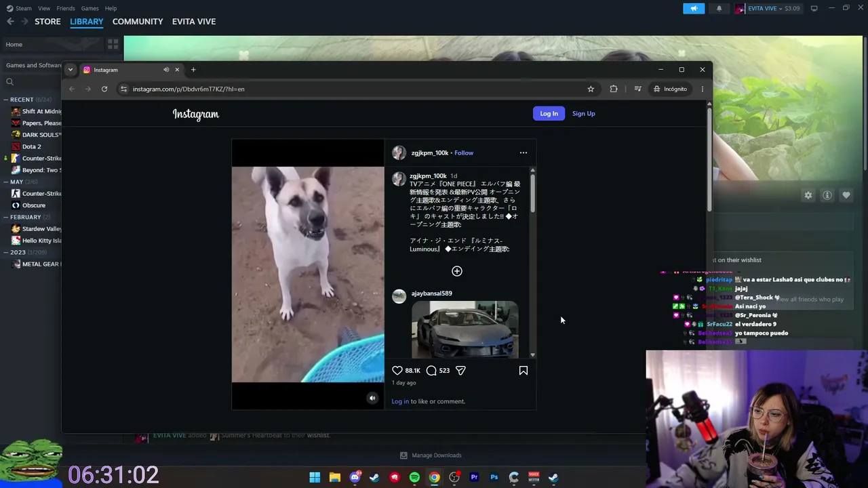Viewport: 868px width, 488px height.
Task: Open post more options menu
Action: (524, 152)
